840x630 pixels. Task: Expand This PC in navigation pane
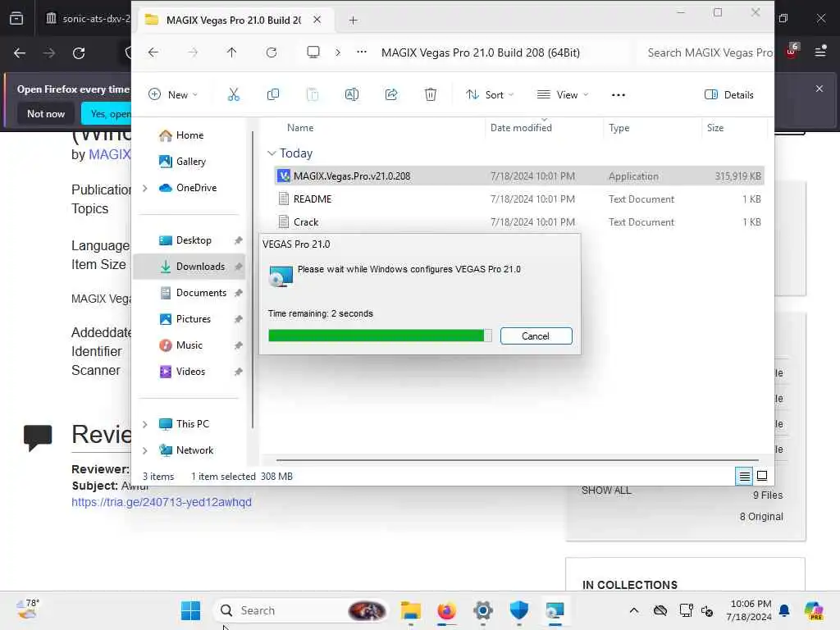(x=144, y=424)
